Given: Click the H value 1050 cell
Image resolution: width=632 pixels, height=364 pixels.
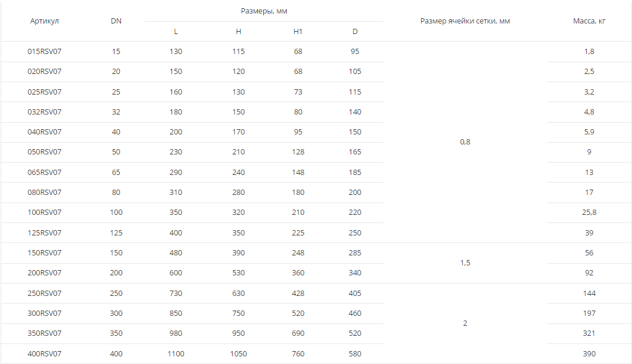Looking at the screenshot, I should pos(238,354).
